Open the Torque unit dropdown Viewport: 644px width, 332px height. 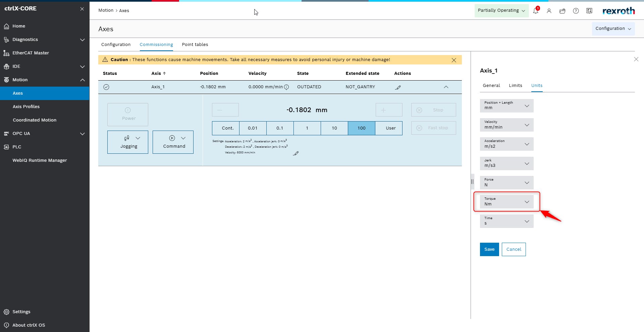coord(506,202)
